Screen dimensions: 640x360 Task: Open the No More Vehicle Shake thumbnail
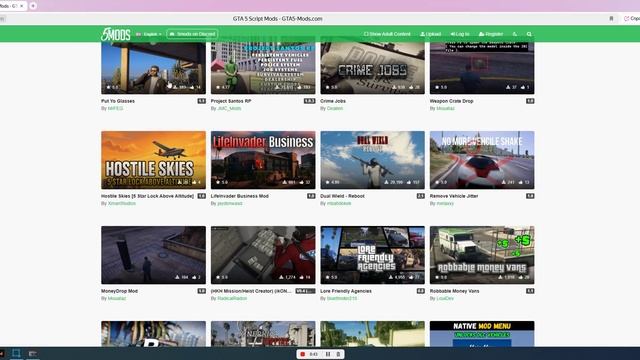[482, 160]
